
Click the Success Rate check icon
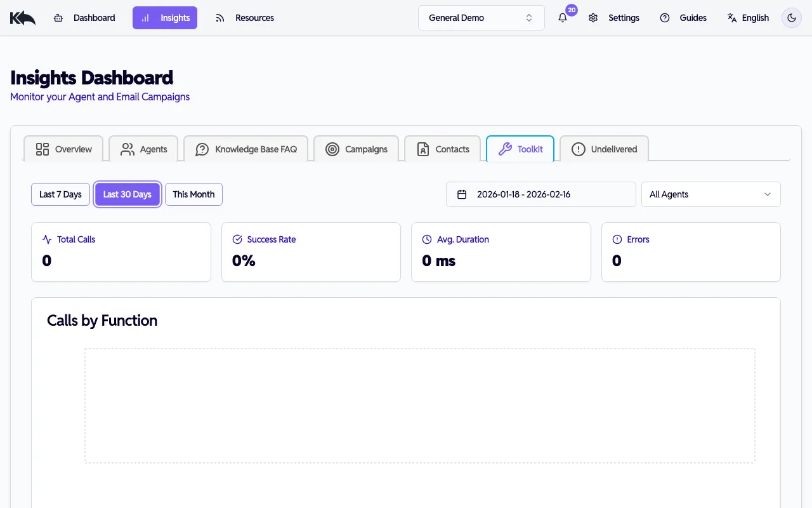(x=237, y=239)
